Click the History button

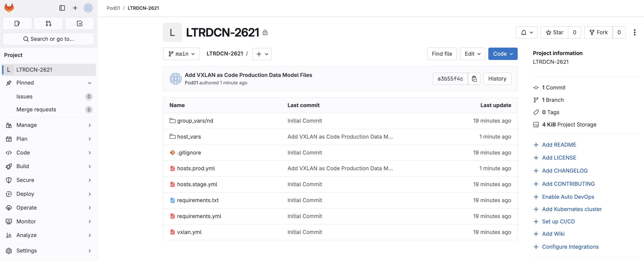click(497, 79)
